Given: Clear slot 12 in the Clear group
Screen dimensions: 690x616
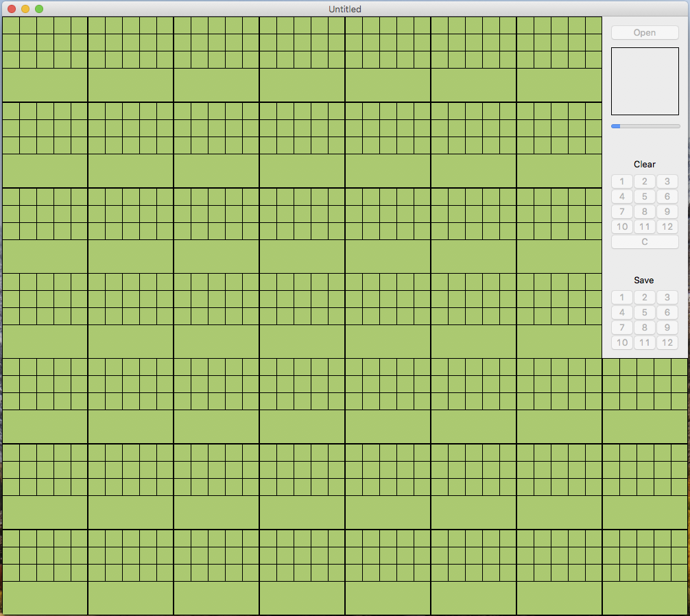Looking at the screenshot, I should 667,226.
